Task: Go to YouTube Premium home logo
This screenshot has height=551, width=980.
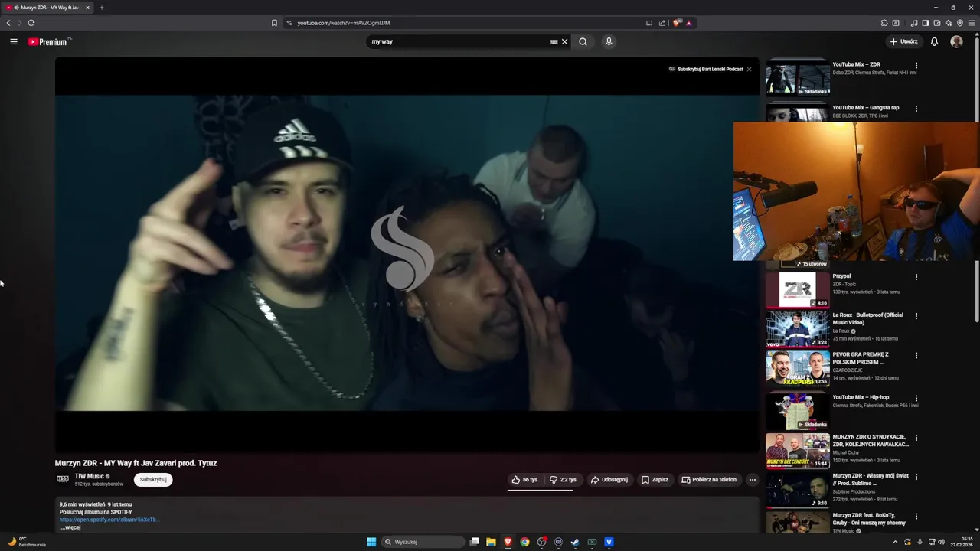Action: tap(49, 42)
